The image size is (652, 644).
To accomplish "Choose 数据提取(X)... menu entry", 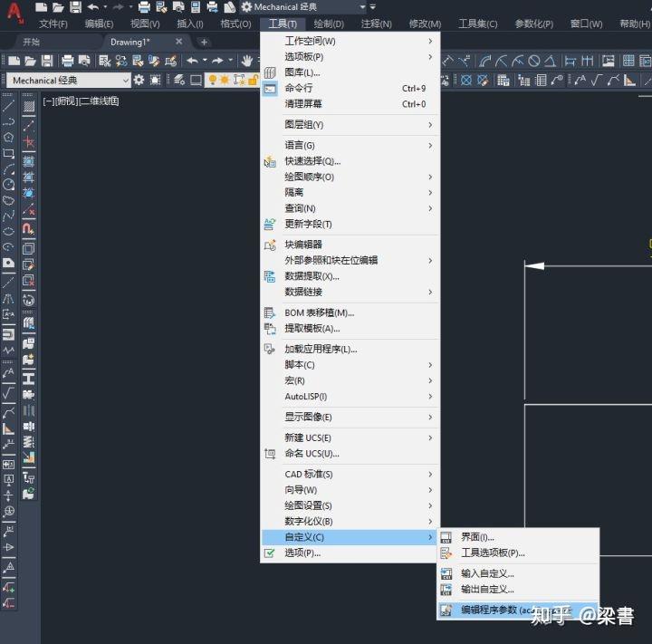I will pos(350,276).
